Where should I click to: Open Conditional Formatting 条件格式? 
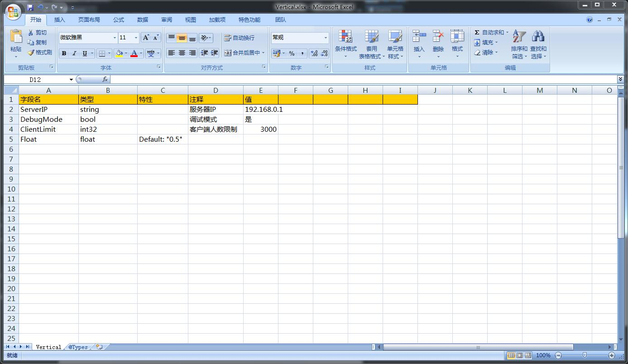345,44
